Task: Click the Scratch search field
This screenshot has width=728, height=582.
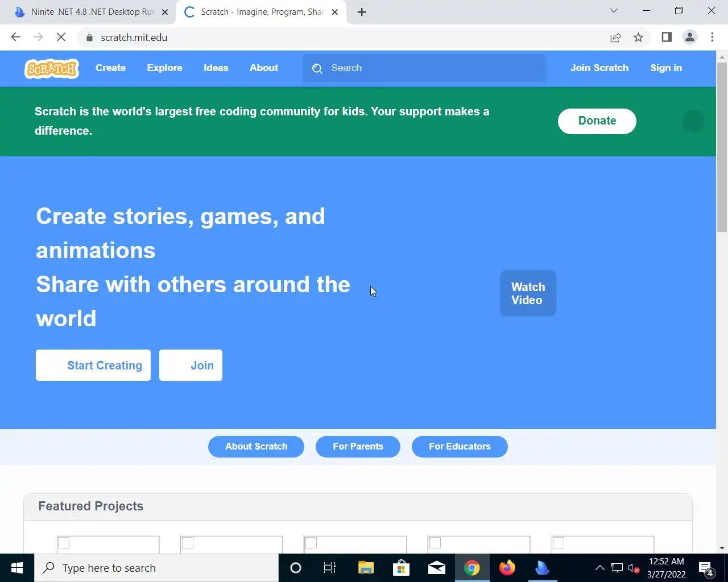Action: tap(424, 68)
